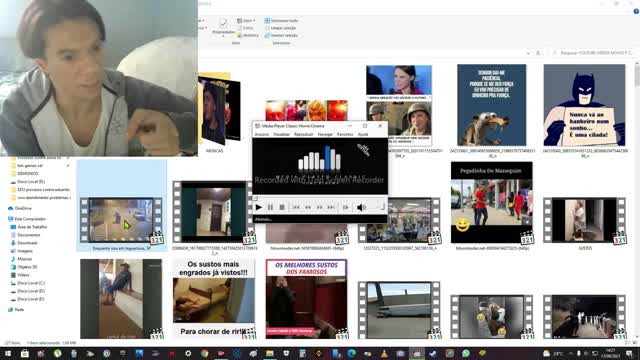The image size is (640, 360).
Task: Select the Batman meme image thumbnail
Action: (x=584, y=105)
